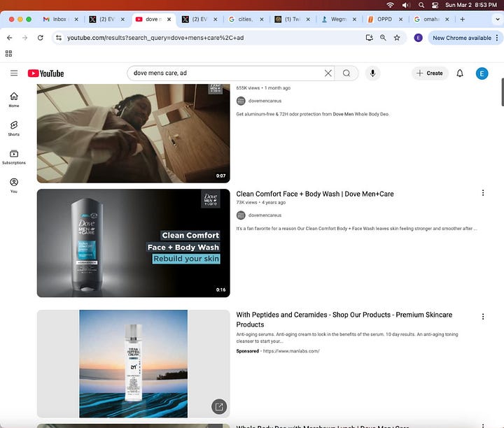
Task: Click the browser forward arrow
Action: pos(24,38)
